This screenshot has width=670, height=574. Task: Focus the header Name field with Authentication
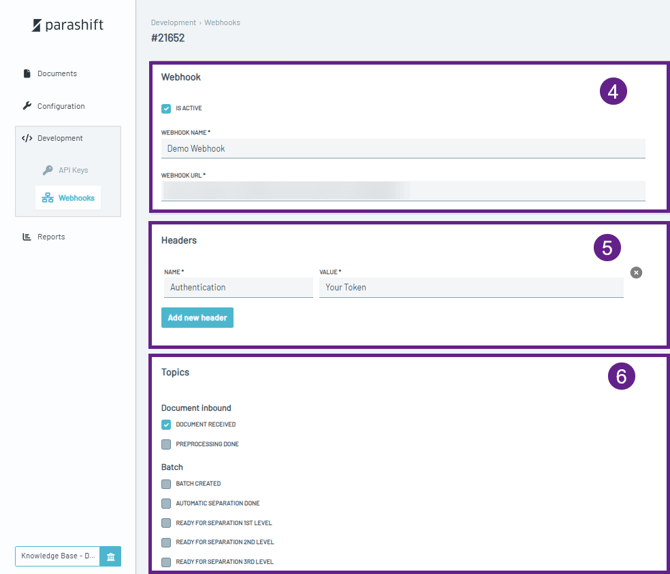238,287
